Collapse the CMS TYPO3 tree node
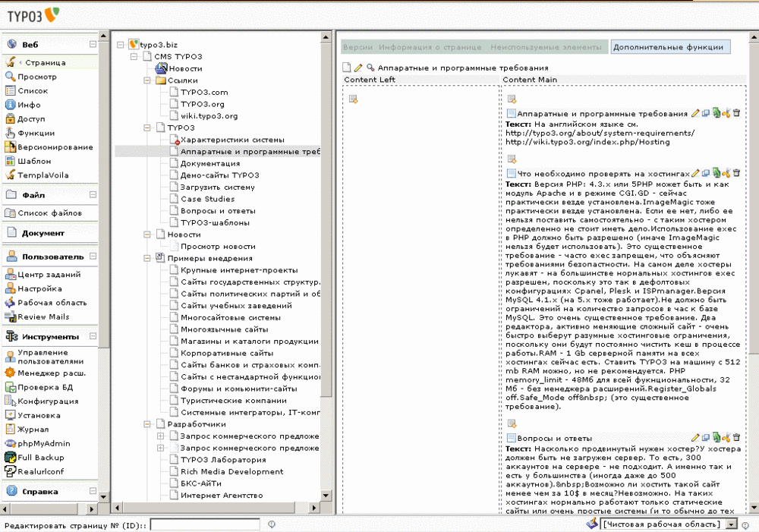Screen dimensions: 759x532 pos(134,57)
